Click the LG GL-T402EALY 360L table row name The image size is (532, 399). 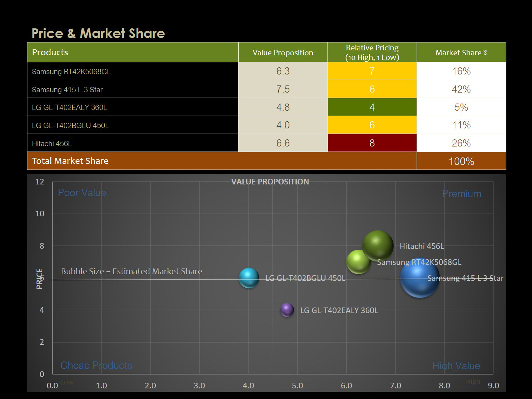[70, 107]
